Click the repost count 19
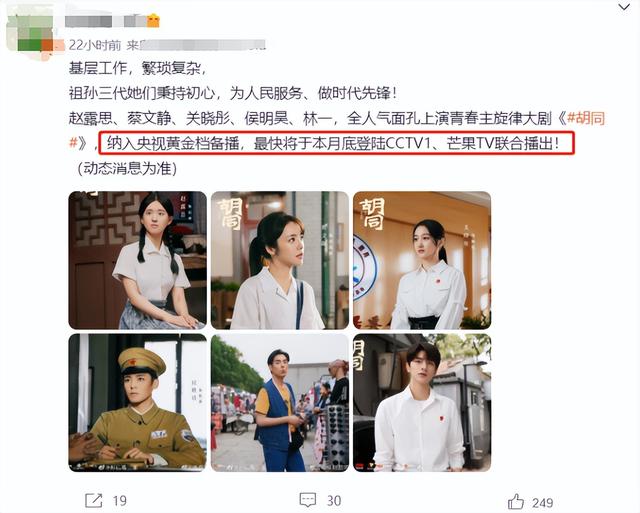The image size is (640, 513). [119, 501]
